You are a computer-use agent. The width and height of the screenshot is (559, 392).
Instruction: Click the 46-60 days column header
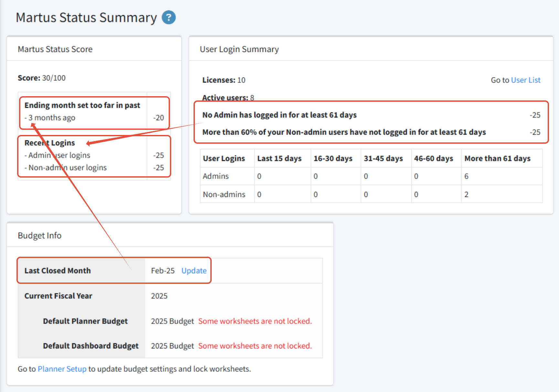click(x=434, y=159)
